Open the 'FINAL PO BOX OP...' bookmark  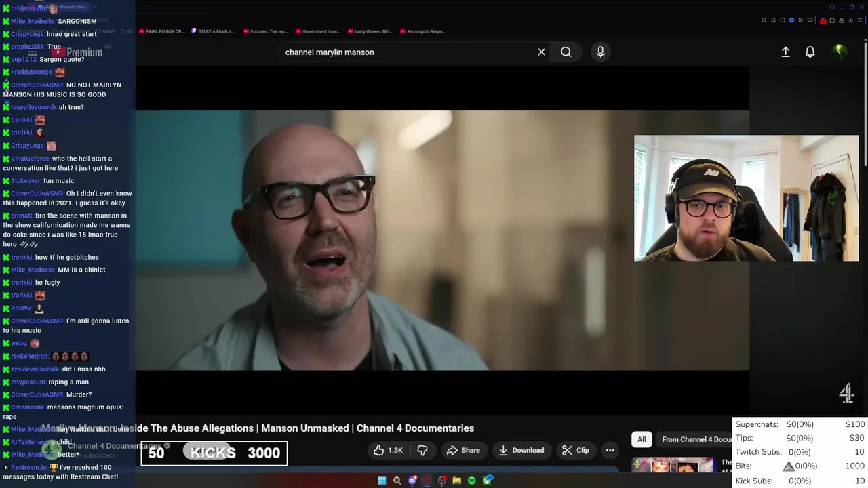coord(161,31)
